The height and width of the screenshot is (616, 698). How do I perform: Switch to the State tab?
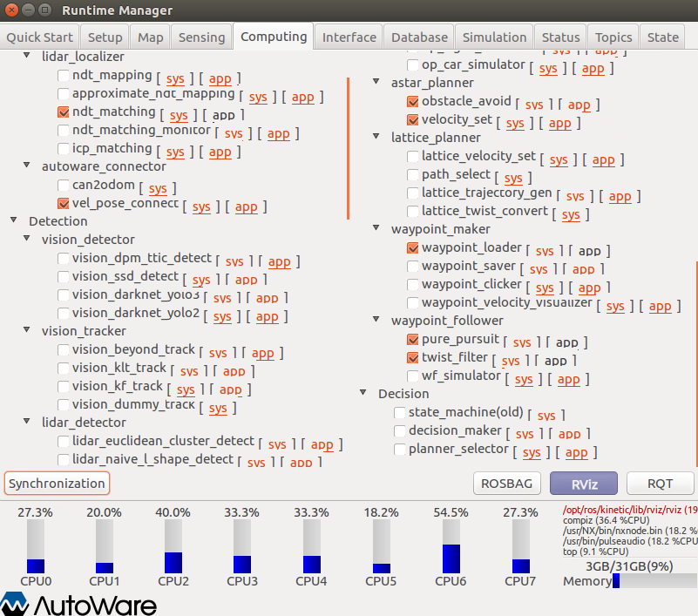point(662,37)
